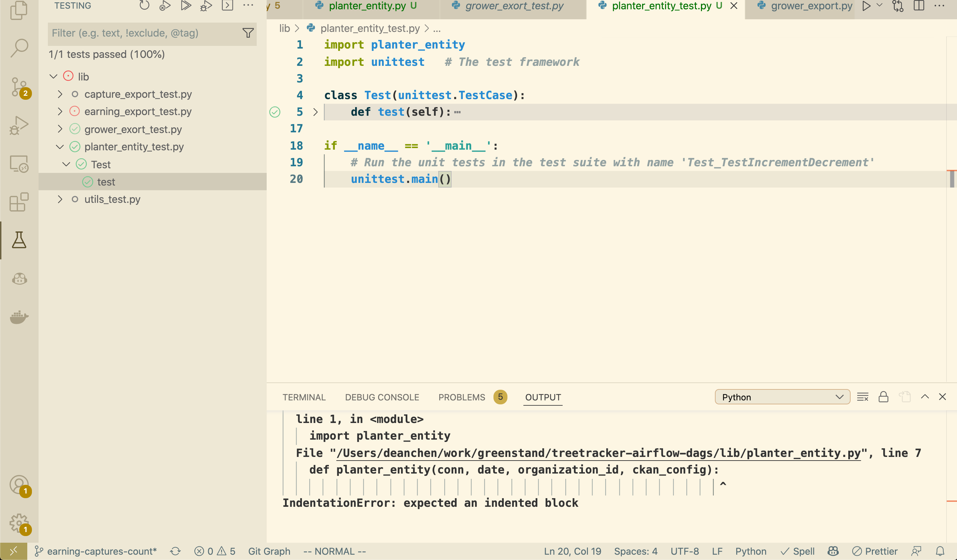Open planter_entity.py file path link in output
957x560 pixels.
pyautogui.click(x=599, y=453)
